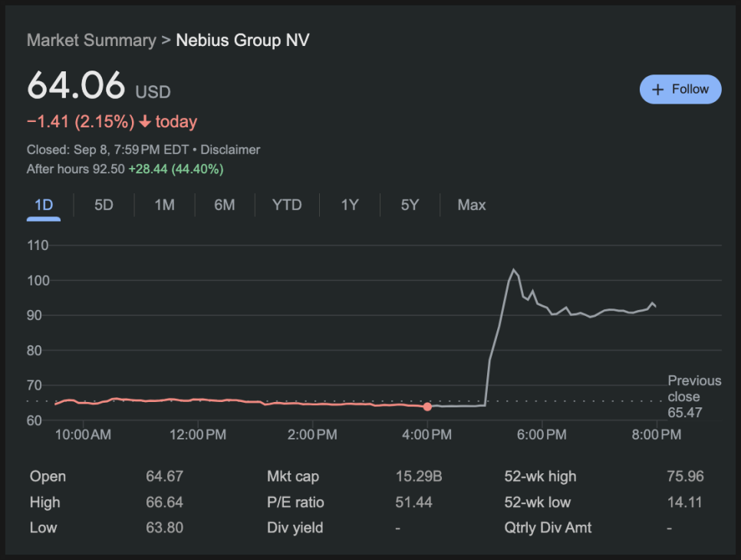
Task: Click the 64.06 current price
Action: tap(76, 86)
